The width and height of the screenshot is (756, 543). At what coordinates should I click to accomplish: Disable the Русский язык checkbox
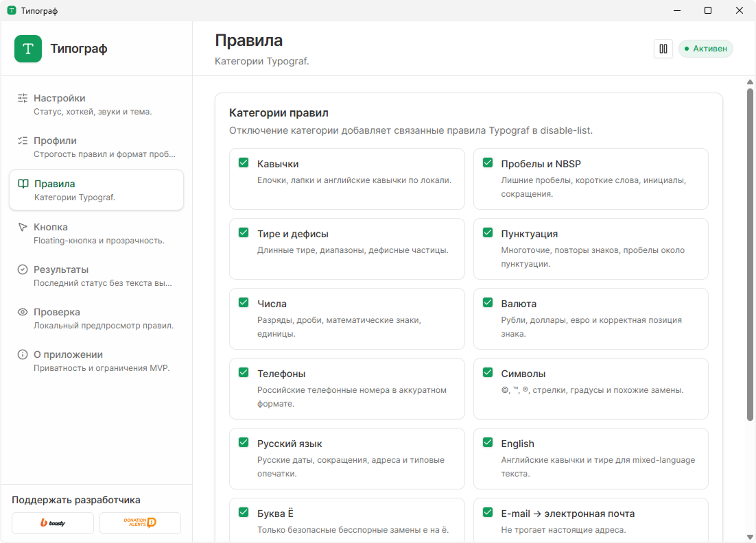(x=244, y=442)
